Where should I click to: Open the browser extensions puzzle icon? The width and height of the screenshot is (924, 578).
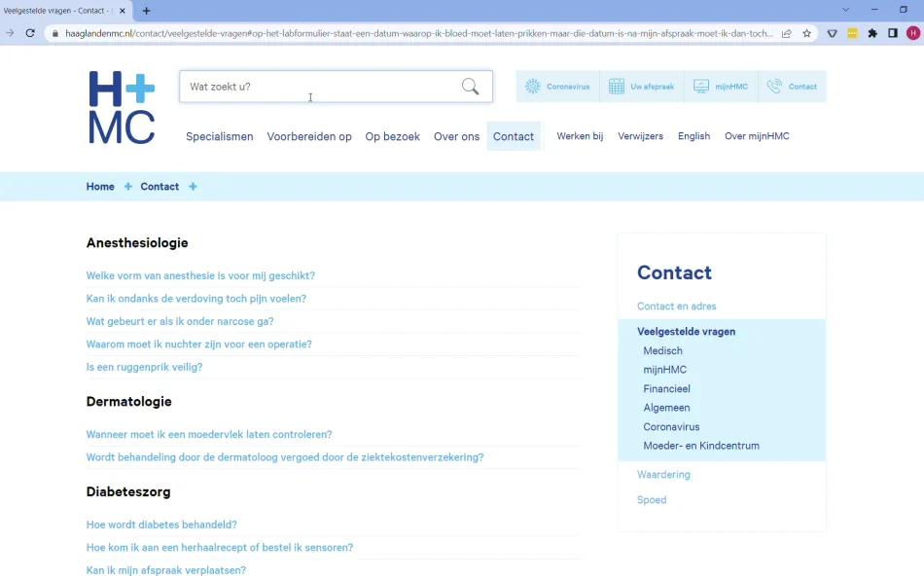[x=872, y=33]
